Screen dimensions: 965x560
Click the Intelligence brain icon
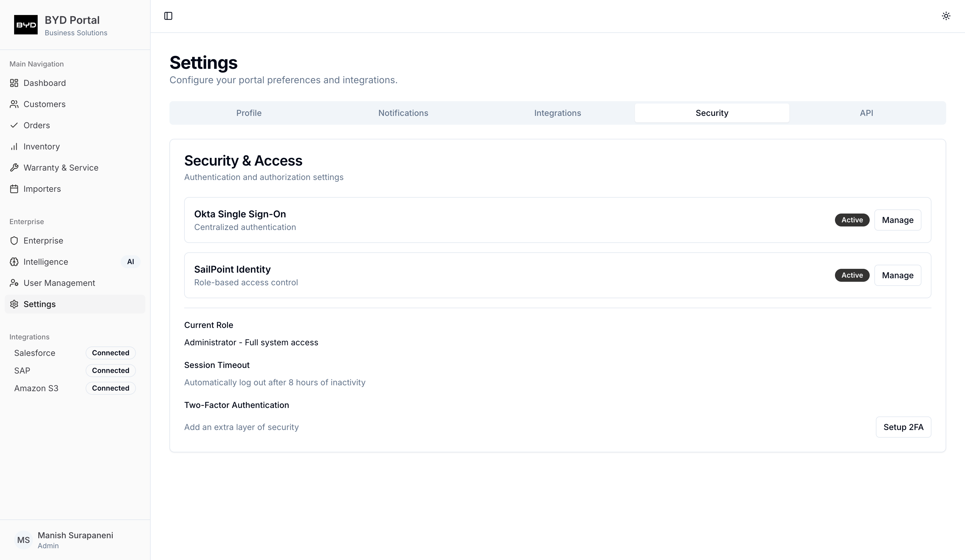click(14, 262)
